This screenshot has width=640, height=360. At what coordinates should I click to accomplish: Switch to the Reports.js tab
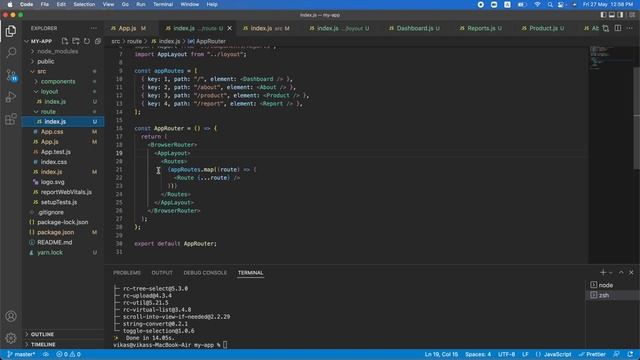point(481,28)
